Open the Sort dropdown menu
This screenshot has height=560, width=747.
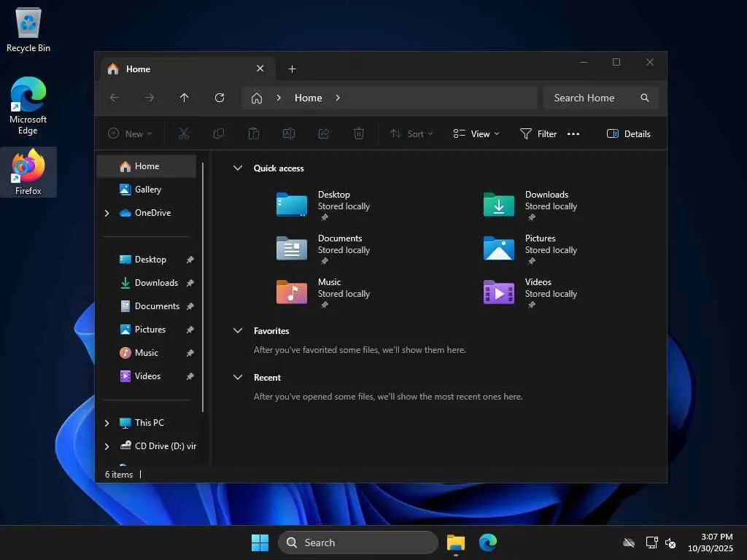click(411, 133)
